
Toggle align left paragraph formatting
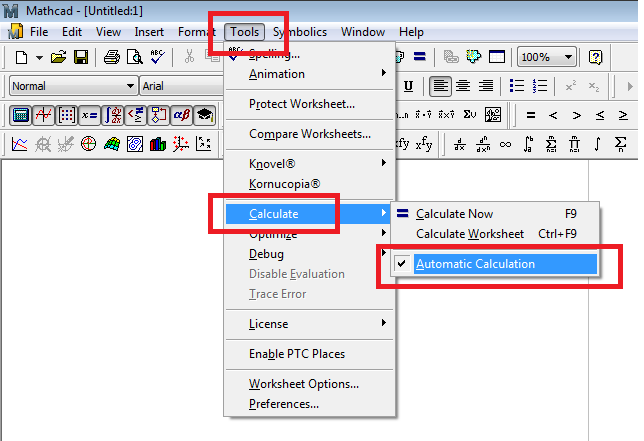click(440, 86)
